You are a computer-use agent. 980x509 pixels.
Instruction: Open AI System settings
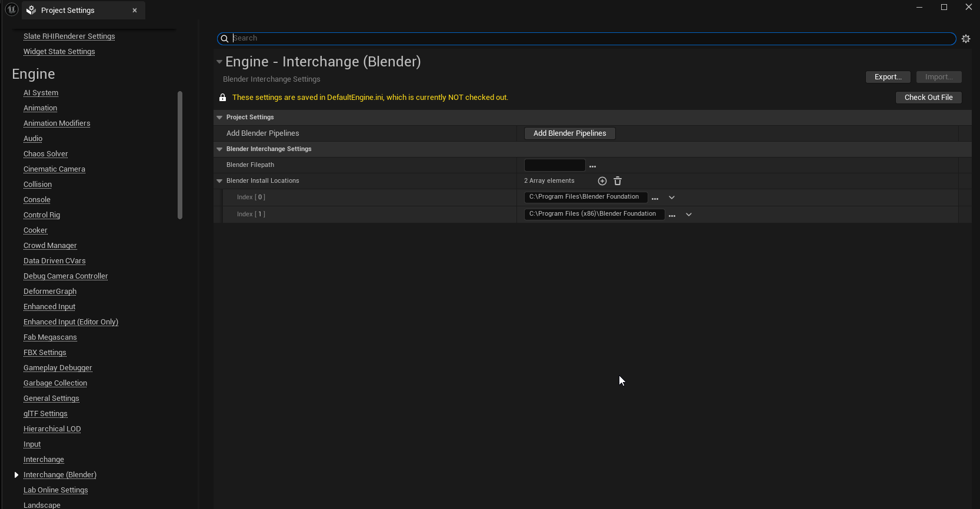(x=41, y=93)
